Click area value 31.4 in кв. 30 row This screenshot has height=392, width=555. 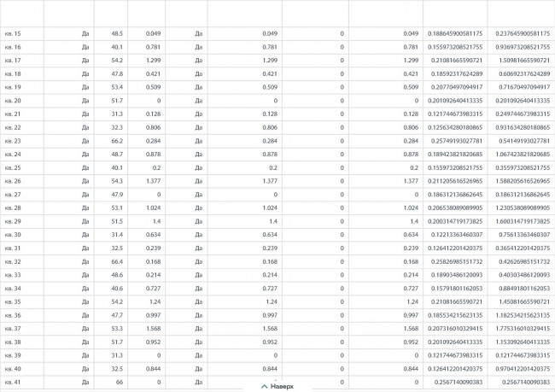(x=117, y=235)
